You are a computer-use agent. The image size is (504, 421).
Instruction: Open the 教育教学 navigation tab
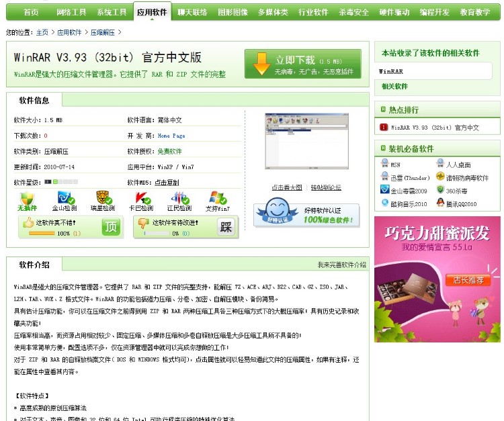pos(474,12)
